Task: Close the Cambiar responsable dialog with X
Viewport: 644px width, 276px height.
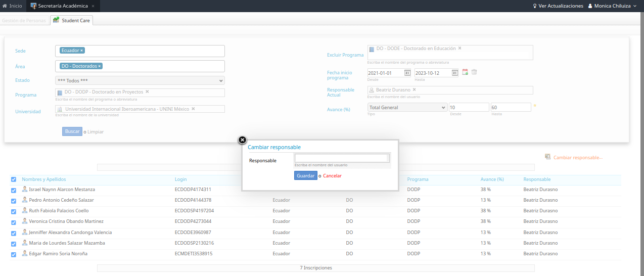Action: pyautogui.click(x=242, y=140)
